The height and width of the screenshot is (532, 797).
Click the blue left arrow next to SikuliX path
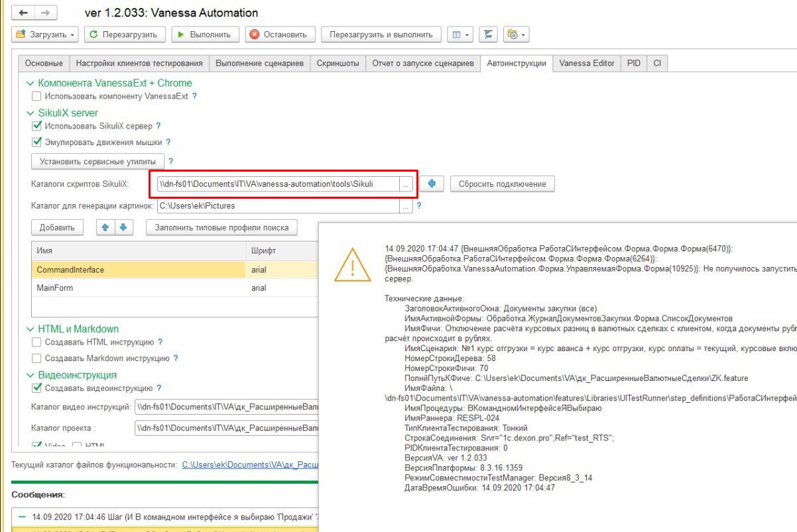click(x=431, y=184)
